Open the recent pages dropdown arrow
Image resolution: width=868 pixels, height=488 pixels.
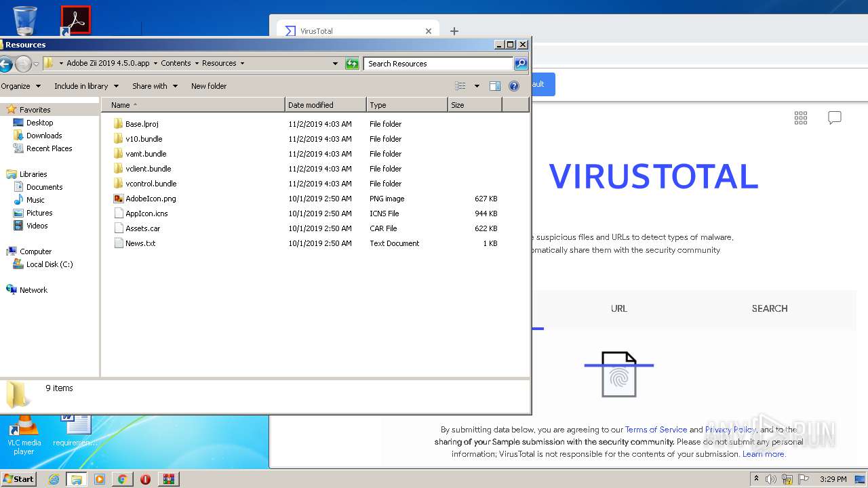36,64
